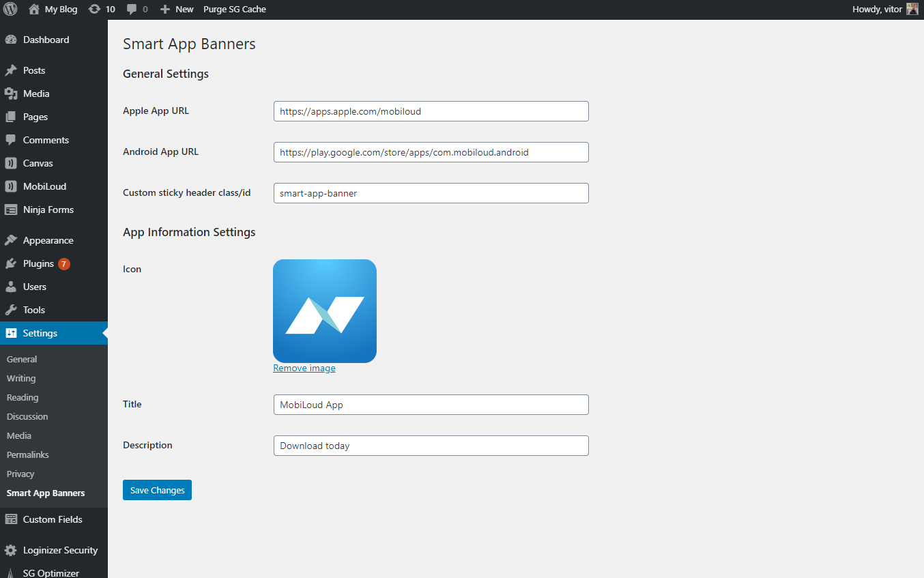This screenshot has width=924, height=578.
Task: Click Purge SG Cache in top bar
Action: click(x=235, y=10)
